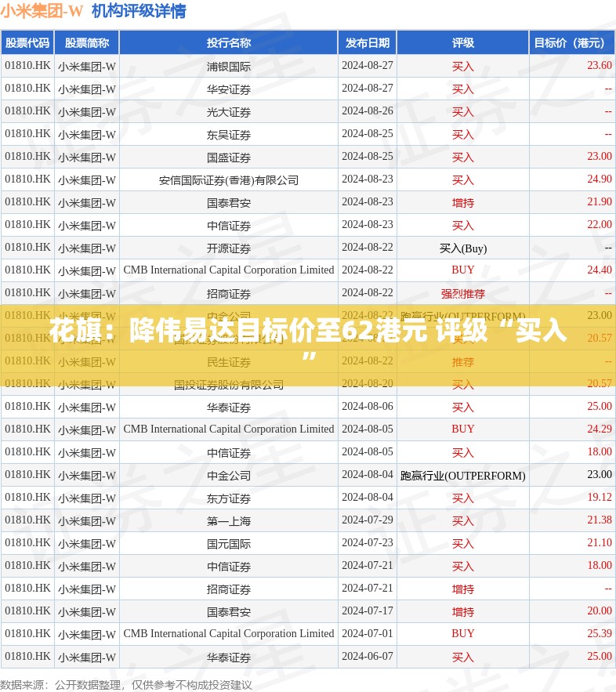The image size is (616, 692).
Task: Select the 发布日期 column header
Action: pos(367,43)
